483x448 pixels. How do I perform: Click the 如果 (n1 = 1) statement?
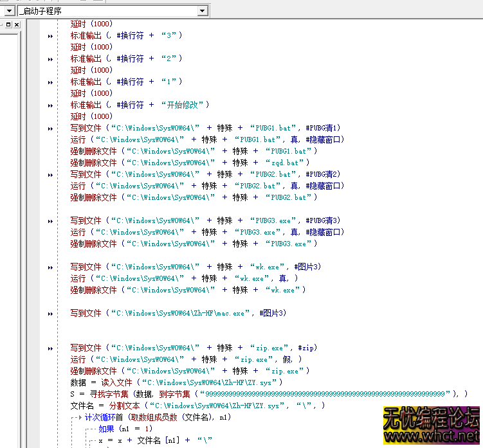[x=125, y=429]
